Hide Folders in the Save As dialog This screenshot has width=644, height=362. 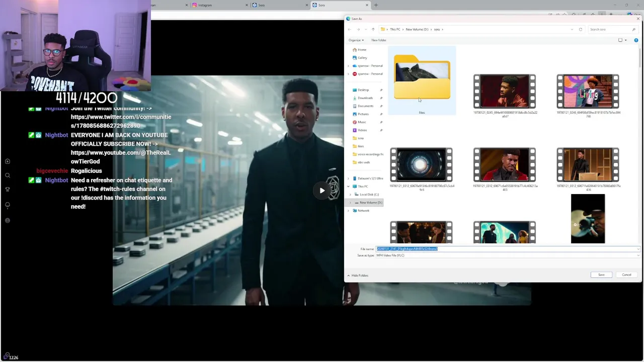coord(358,276)
